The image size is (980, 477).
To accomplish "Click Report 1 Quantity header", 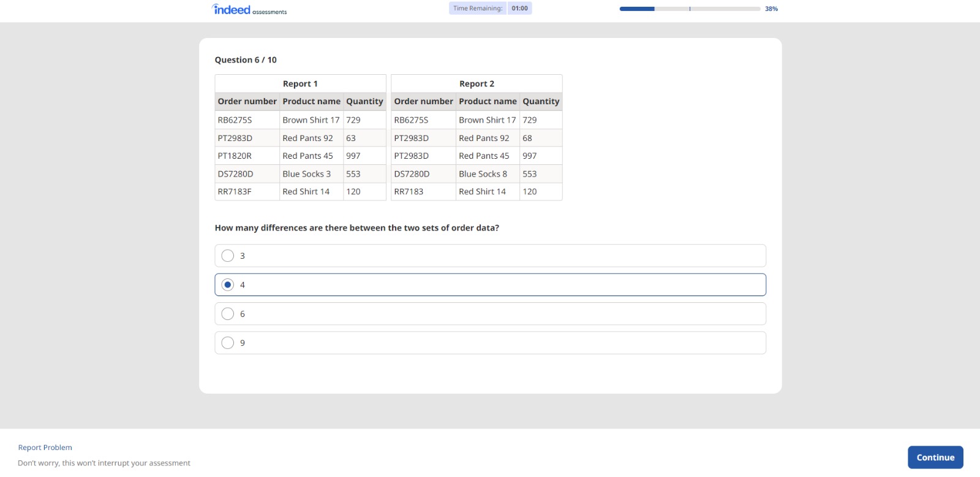I will (364, 102).
